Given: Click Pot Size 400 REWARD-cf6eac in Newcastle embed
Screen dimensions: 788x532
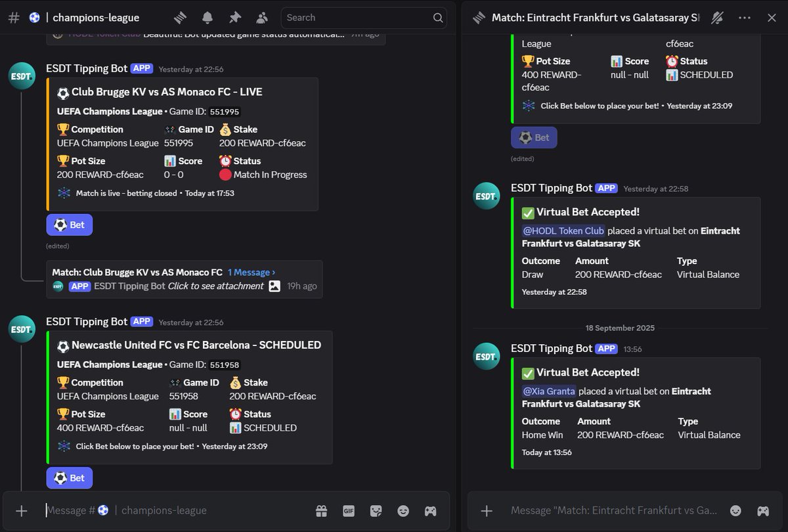Looking at the screenshot, I should (x=100, y=428).
